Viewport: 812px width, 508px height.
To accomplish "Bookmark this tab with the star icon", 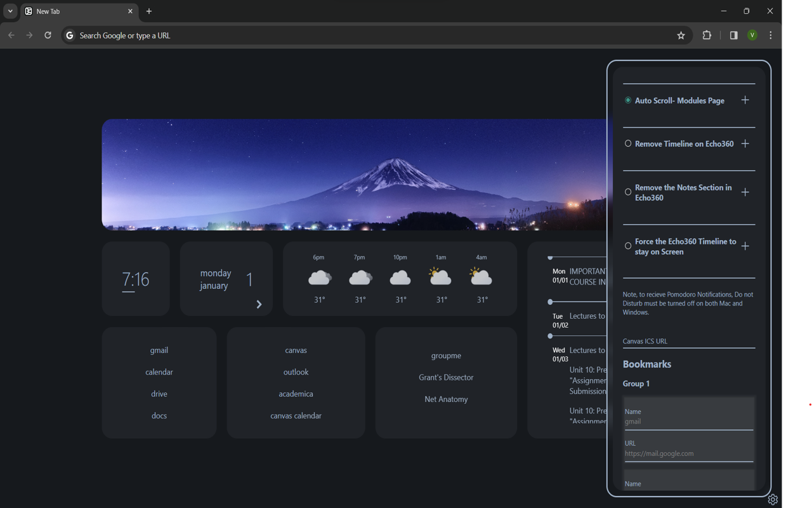I will pyautogui.click(x=681, y=36).
